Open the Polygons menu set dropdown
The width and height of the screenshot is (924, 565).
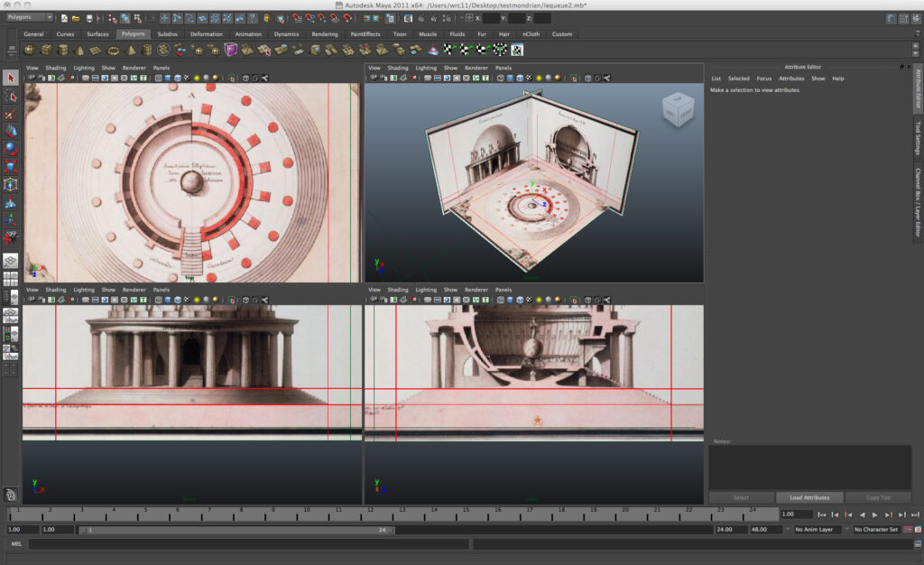point(29,18)
